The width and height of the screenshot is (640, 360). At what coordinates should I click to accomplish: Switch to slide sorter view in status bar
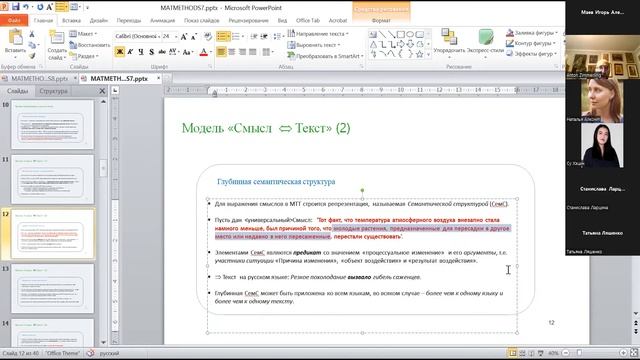(522, 353)
